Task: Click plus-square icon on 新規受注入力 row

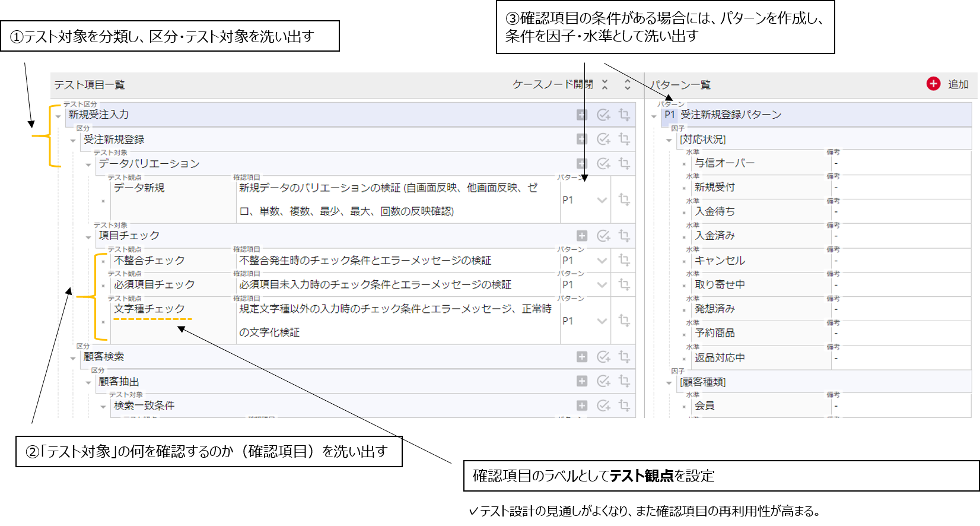Action: click(582, 115)
